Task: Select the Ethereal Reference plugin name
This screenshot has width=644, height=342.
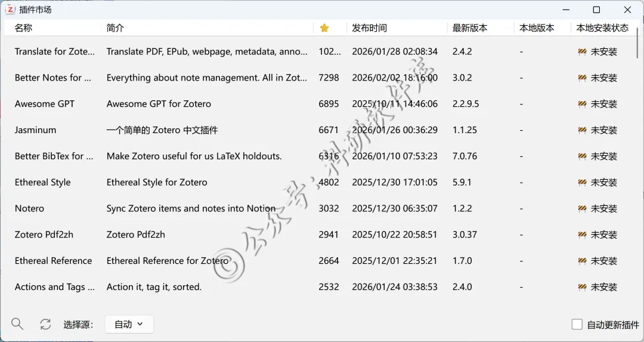Action: point(54,261)
